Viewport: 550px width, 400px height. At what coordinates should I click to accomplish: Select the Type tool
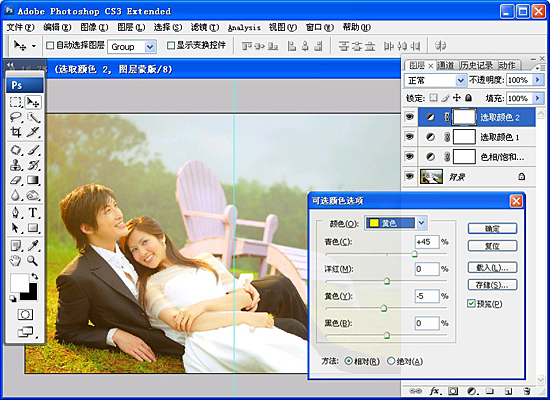tap(33, 213)
